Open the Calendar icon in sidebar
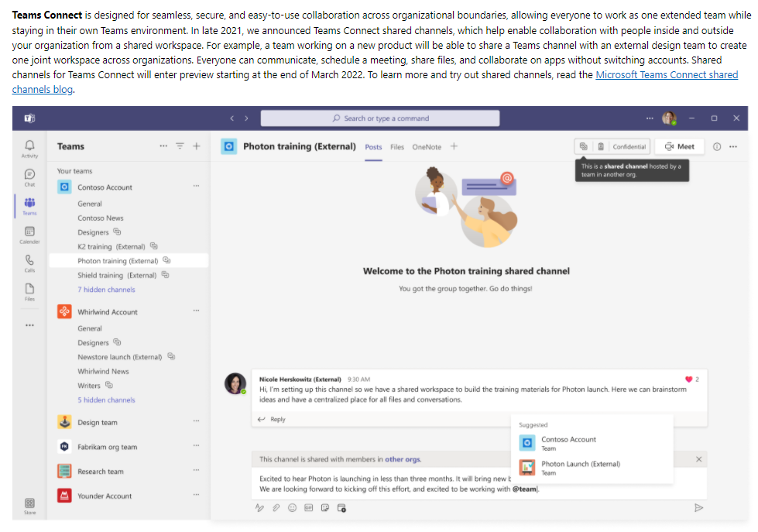Viewport: 758px width, 532px height. (x=29, y=234)
